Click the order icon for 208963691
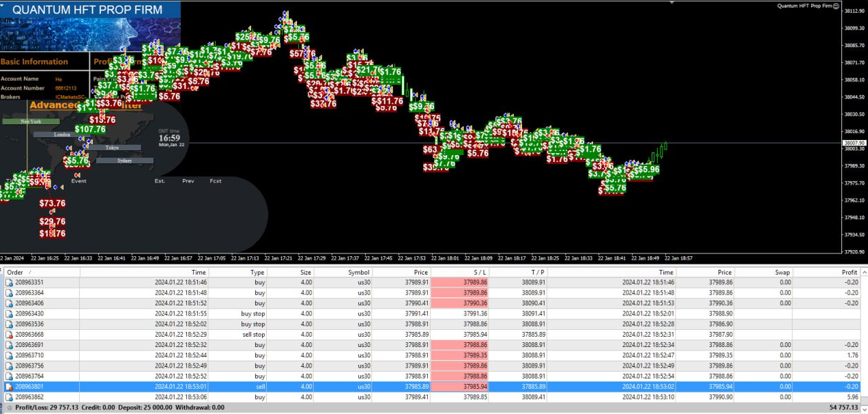The width and height of the screenshot is (868, 414). (9, 345)
